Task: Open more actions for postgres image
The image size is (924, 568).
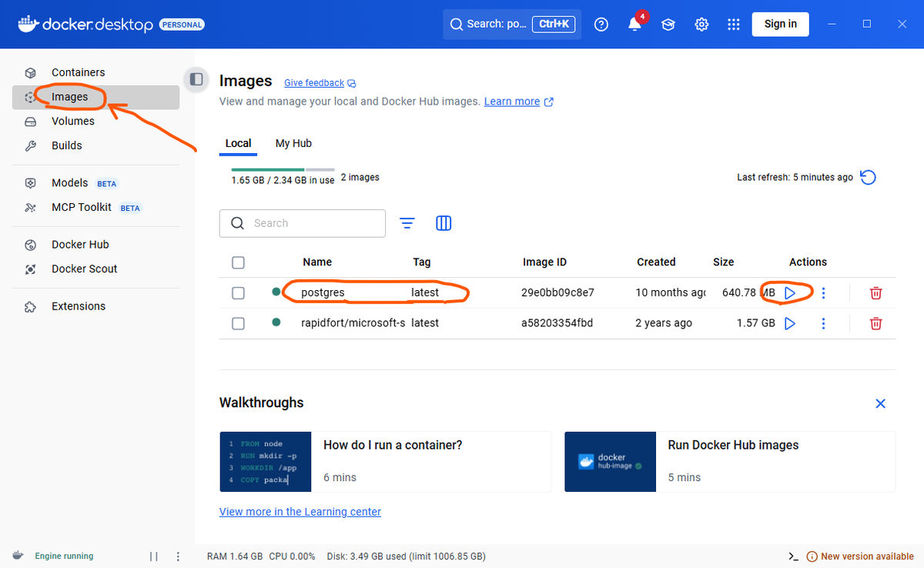Action: [824, 293]
